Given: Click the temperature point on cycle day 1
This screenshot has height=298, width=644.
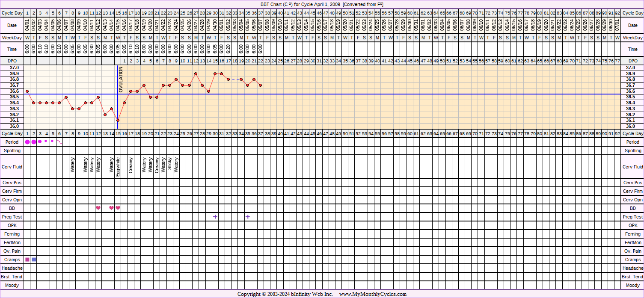Looking at the screenshot, I should point(27,91).
